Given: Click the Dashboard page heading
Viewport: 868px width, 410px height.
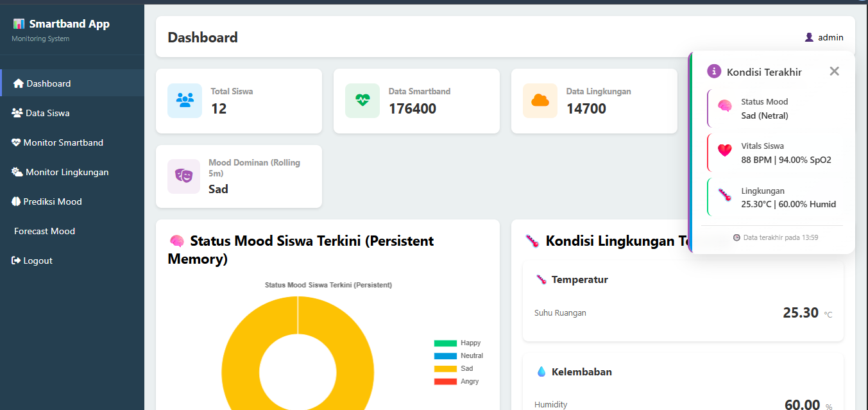Looking at the screenshot, I should click(203, 37).
